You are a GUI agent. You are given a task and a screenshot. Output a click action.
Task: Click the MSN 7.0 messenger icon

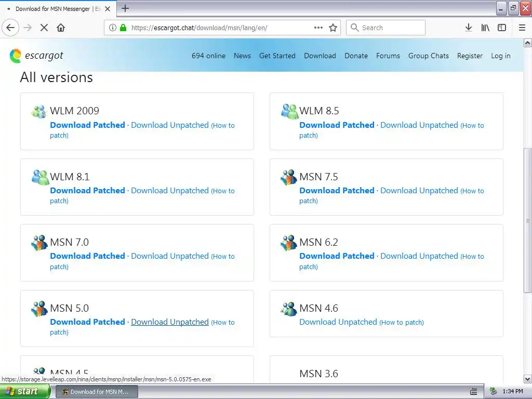39,243
